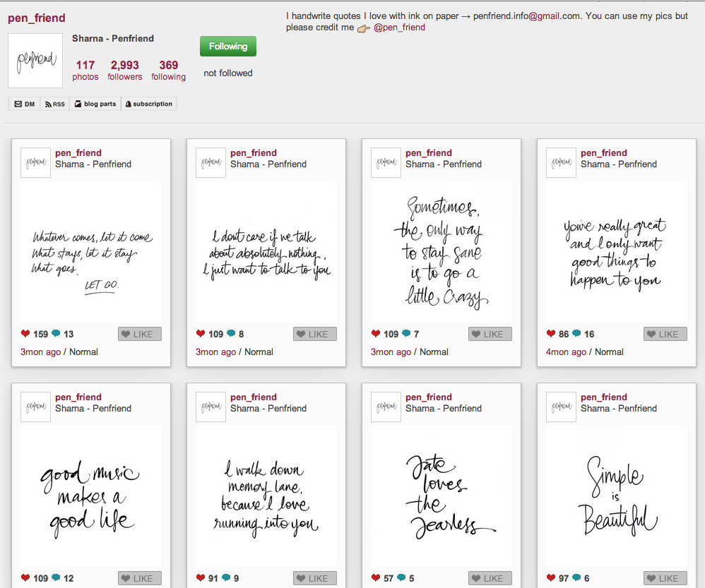The image size is (705, 588).
Task: Click the red heart icon next to 159
Action: pos(25,333)
